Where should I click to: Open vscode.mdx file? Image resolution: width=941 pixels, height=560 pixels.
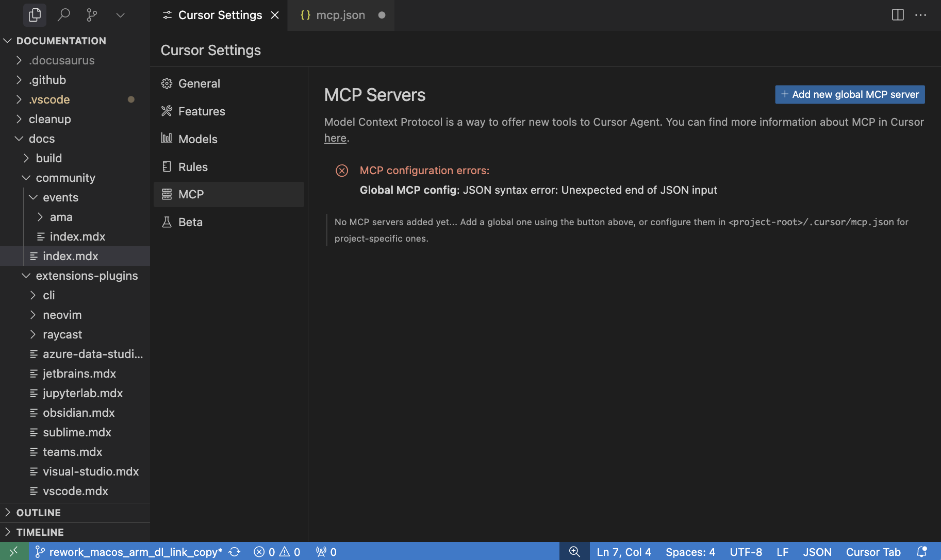(75, 491)
